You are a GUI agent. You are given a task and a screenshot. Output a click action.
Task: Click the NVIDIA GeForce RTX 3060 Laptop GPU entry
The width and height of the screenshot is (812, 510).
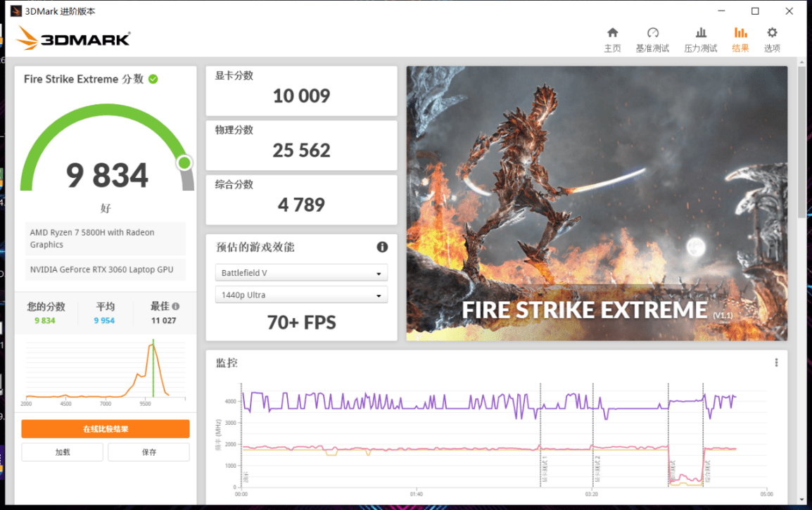pos(105,269)
